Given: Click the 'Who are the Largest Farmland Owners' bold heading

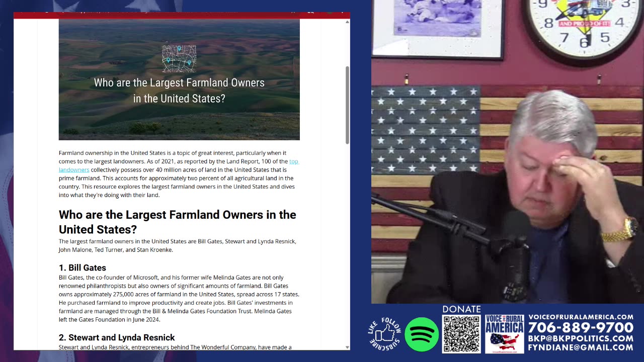Looking at the screenshot, I should pyautogui.click(x=178, y=222).
